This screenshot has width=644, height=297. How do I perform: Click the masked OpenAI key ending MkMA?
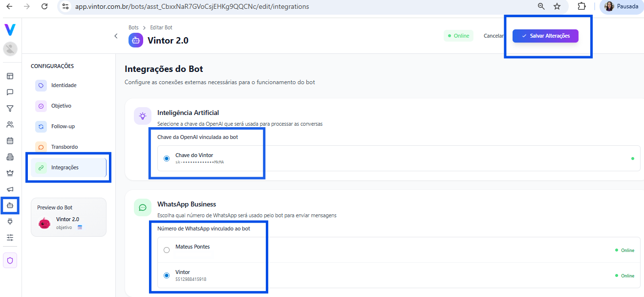click(200, 162)
